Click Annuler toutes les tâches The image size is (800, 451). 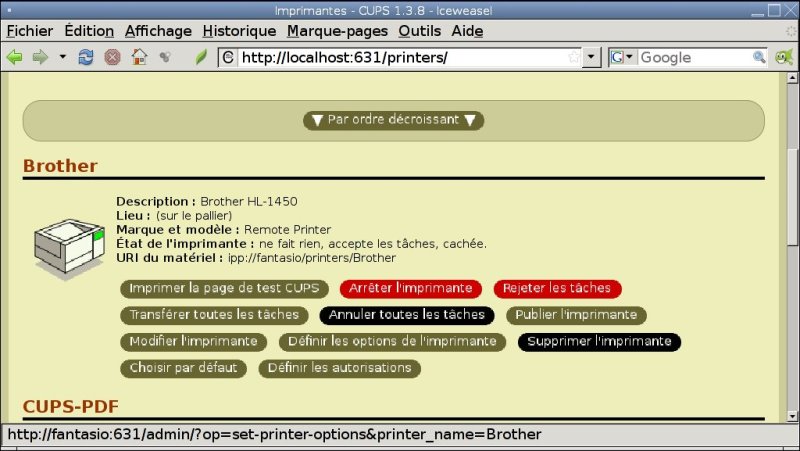pyautogui.click(x=407, y=315)
